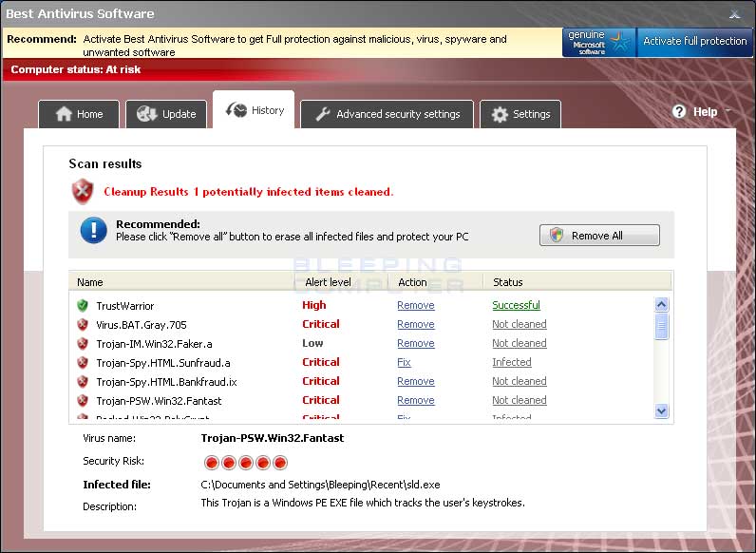The width and height of the screenshot is (756, 553).
Task: Select the History tab
Action: pos(254,110)
